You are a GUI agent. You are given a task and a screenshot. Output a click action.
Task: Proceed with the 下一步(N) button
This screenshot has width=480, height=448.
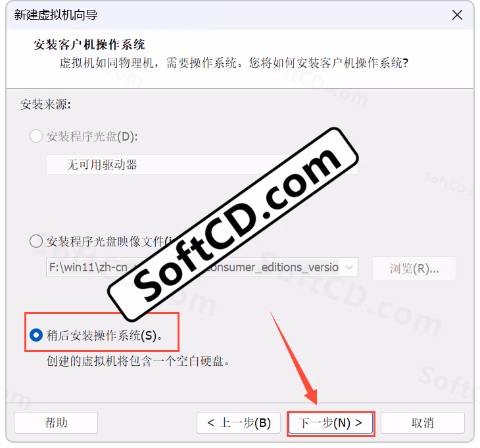click(331, 423)
